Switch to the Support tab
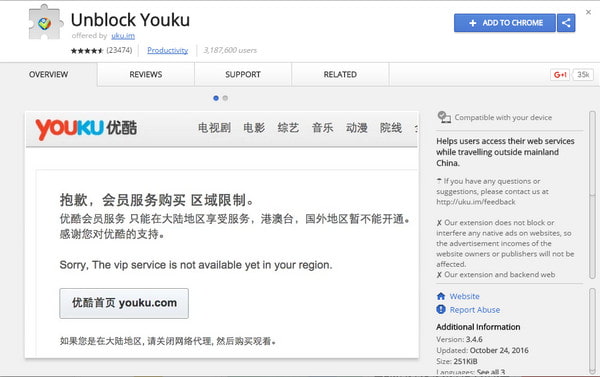This screenshot has height=377, width=600. tap(243, 75)
